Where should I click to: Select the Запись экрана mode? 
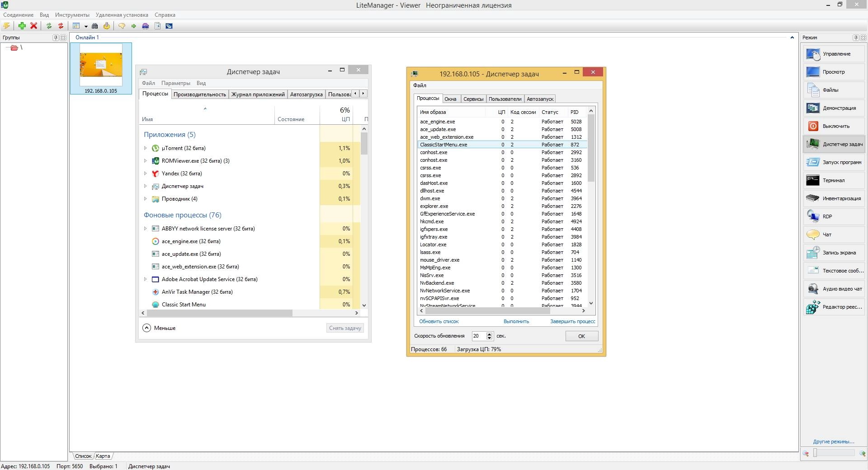point(834,253)
